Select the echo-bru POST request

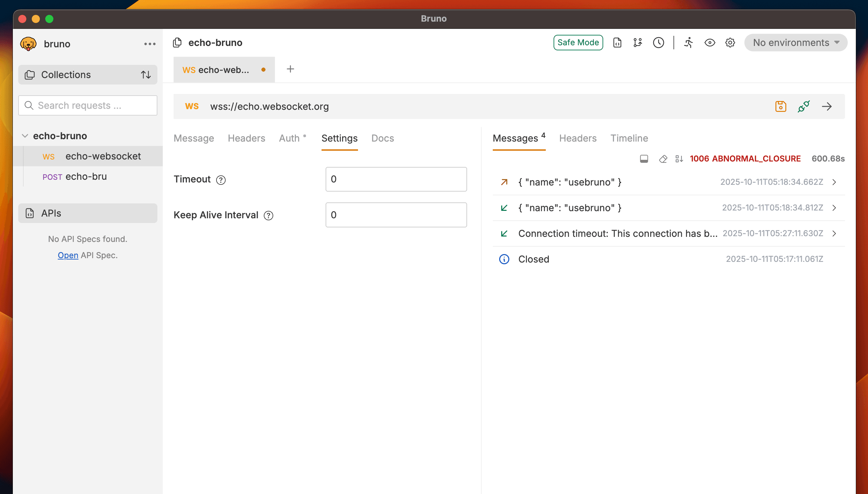coord(86,176)
